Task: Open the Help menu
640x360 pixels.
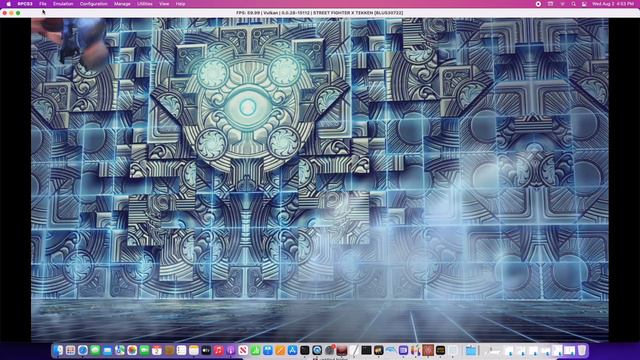Action: (x=180, y=4)
